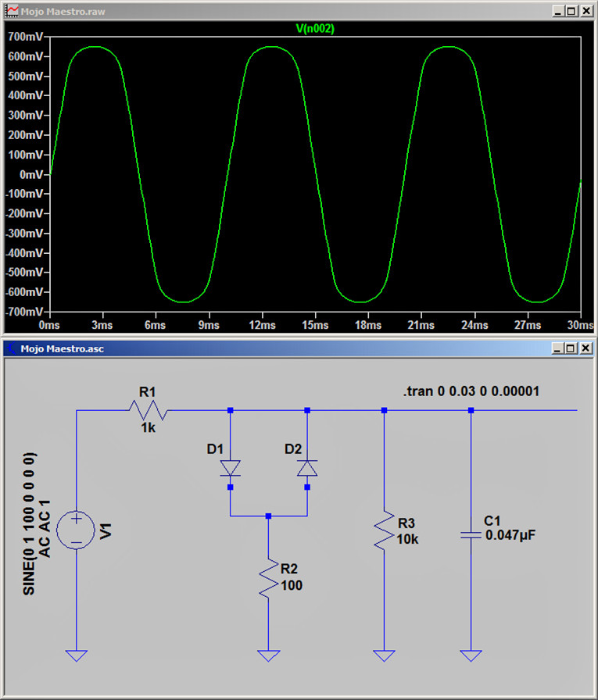Select resistor R3 symbol
This screenshot has width=598, height=700.
(x=384, y=530)
